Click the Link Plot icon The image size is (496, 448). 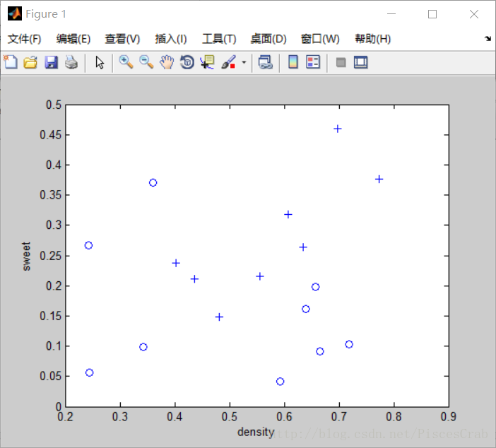click(266, 62)
